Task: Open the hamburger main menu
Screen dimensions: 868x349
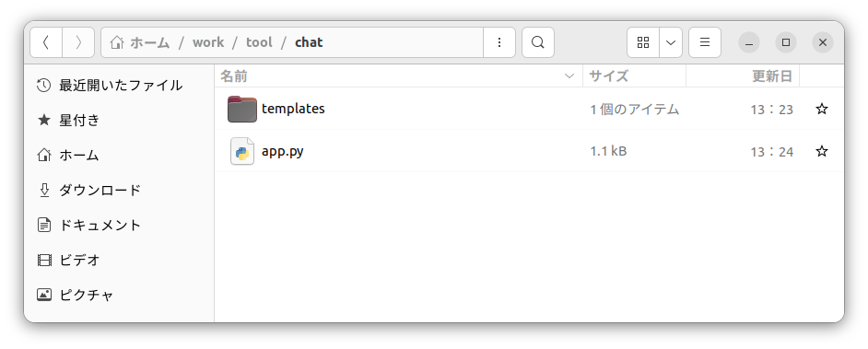Action: (705, 42)
